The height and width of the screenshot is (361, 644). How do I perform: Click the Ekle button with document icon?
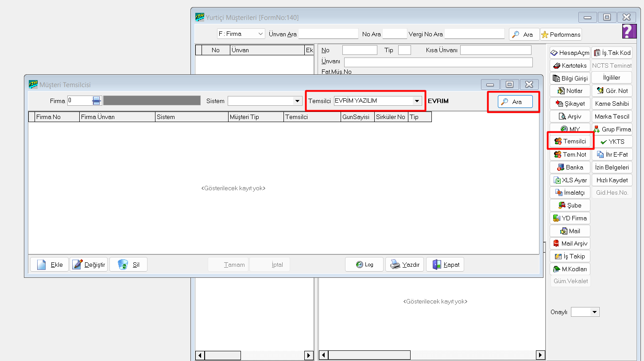(x=50, y=265)
